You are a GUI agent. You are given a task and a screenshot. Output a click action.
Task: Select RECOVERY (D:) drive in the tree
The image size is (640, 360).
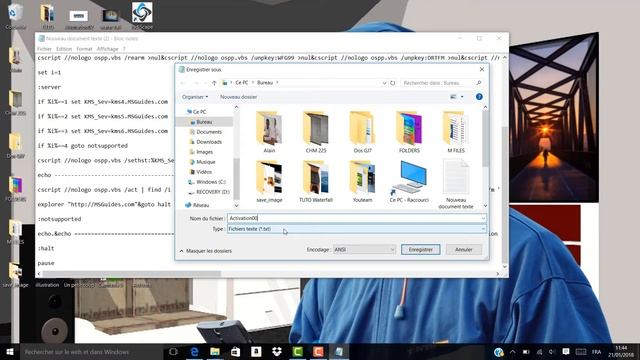[x=213, y=192]
